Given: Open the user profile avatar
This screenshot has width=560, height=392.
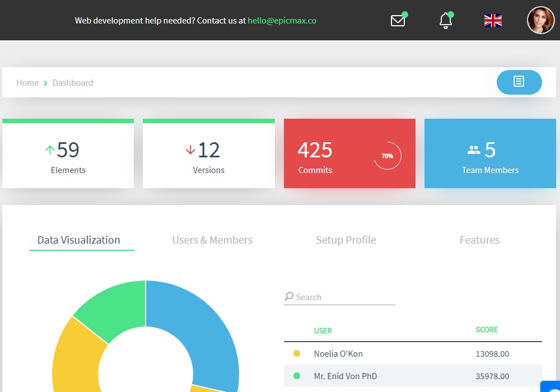Looking at the screenshot, I should 541,20.
